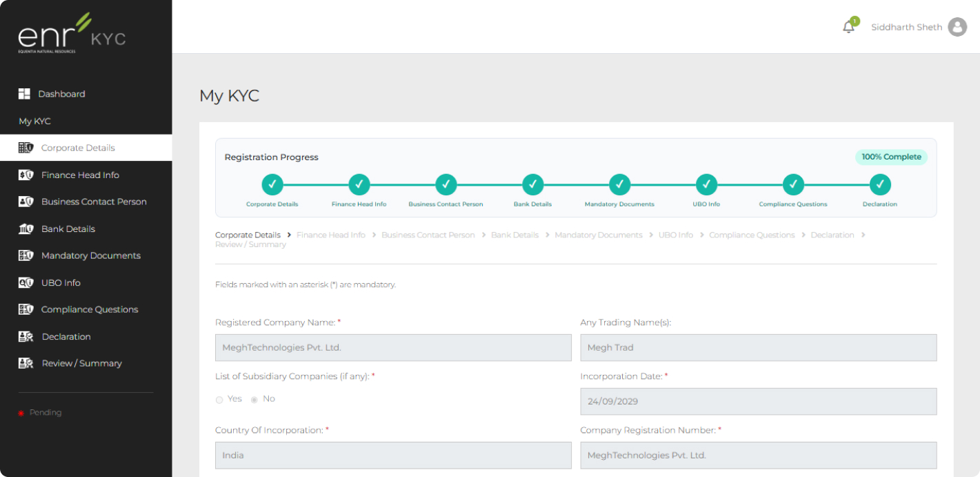This screenshot has height=477, width=980.
Task: Click Corporate Details in the breadcrumb
Action: [248, 235]
